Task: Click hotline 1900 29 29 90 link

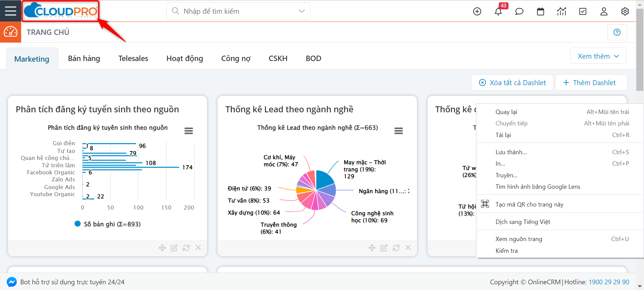Action: point(609,282)
